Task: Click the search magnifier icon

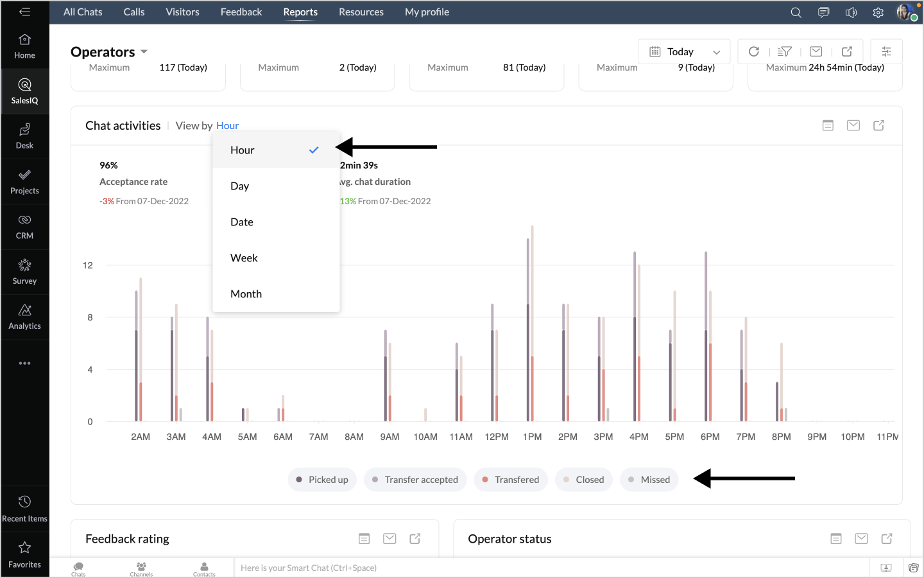Action: [x=796, y=12]
